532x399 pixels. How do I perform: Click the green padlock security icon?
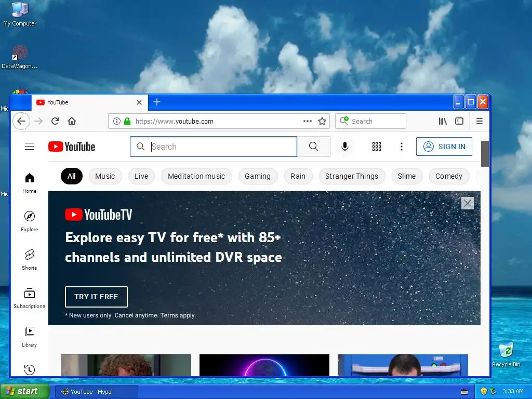pyautogui.click(x=127, y=121)
